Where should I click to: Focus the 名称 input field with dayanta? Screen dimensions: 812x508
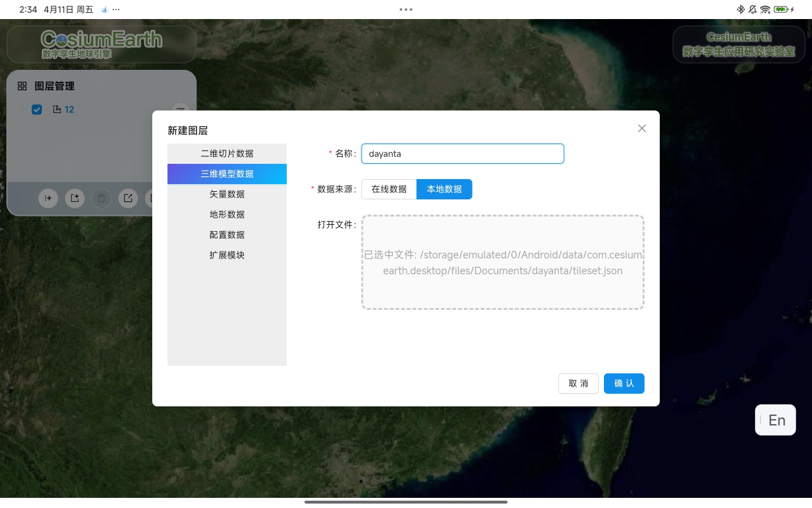pyautogui.click(x=462, y=154)
